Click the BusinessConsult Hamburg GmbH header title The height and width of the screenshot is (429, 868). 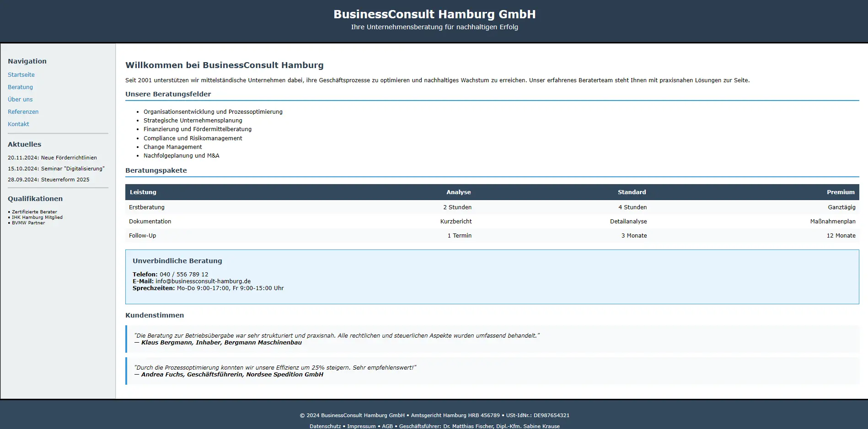(434, 15)
